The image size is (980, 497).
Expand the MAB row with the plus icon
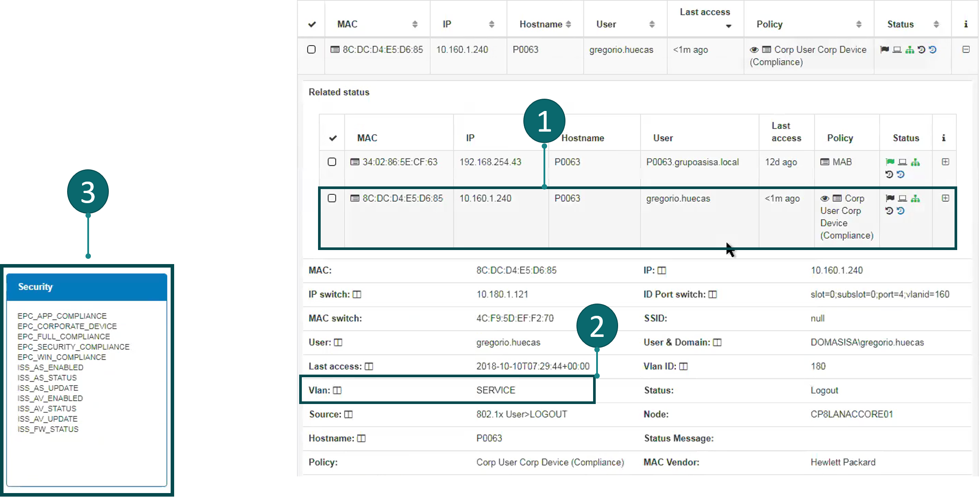click(945, 162)
